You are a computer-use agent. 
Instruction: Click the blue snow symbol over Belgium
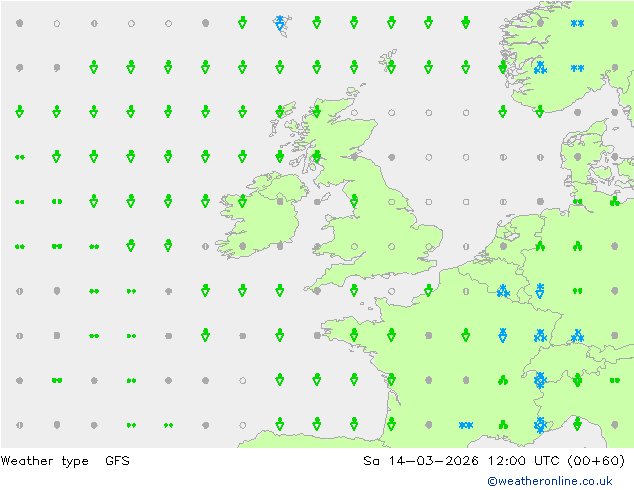pyautogui.click(x=503, y=291)
